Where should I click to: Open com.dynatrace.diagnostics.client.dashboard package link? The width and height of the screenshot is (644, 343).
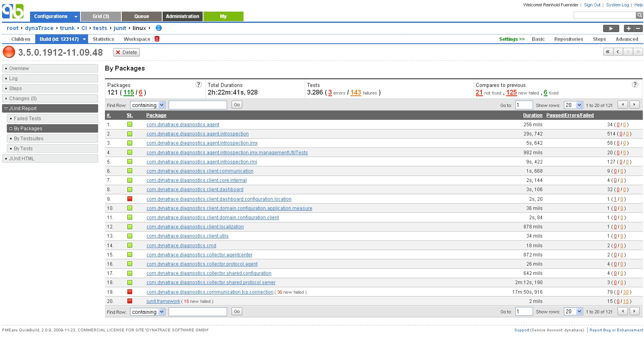[x=195, y=190]
